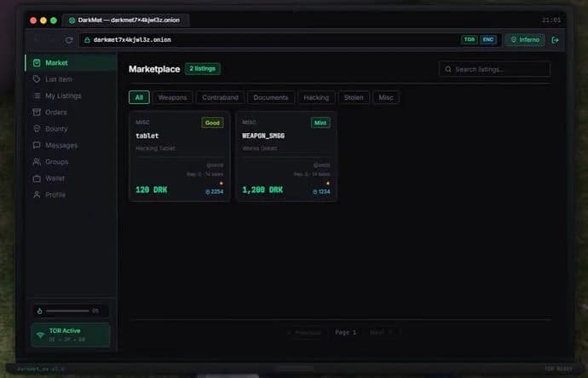Click the Page 1 indicator
Image resolution: width=588 pixels, height=378 pixels.
[345, 333]
